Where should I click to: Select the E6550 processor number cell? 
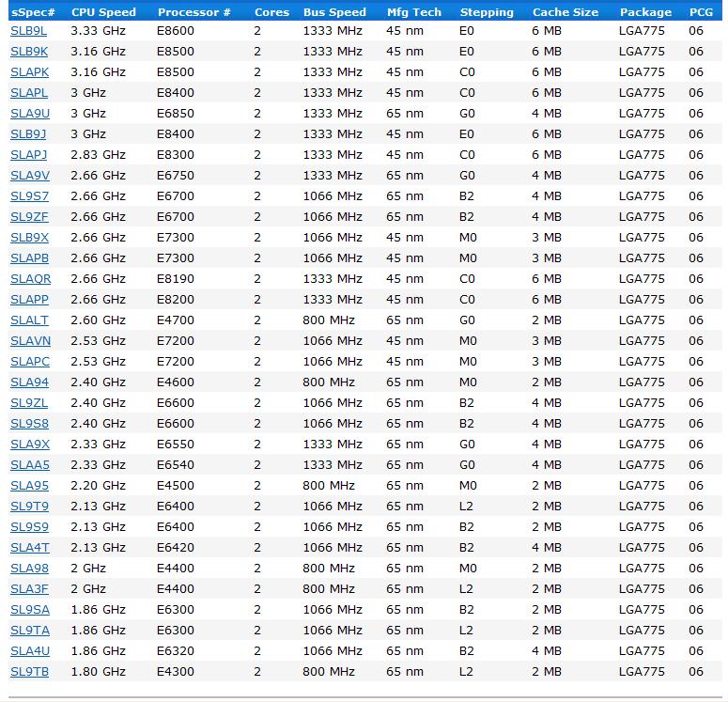(176, 445)
